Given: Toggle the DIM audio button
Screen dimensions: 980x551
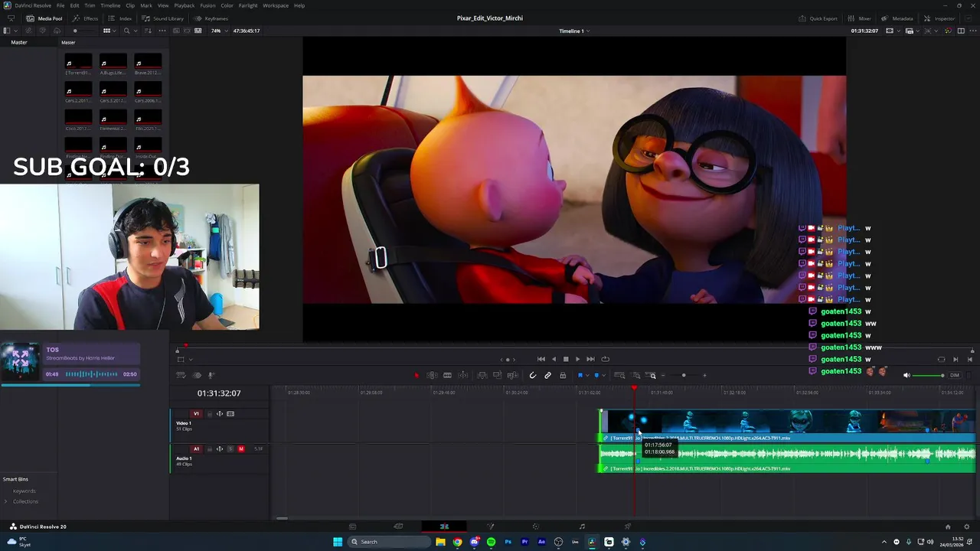Looking at the screenshot, I should point(954,375).
